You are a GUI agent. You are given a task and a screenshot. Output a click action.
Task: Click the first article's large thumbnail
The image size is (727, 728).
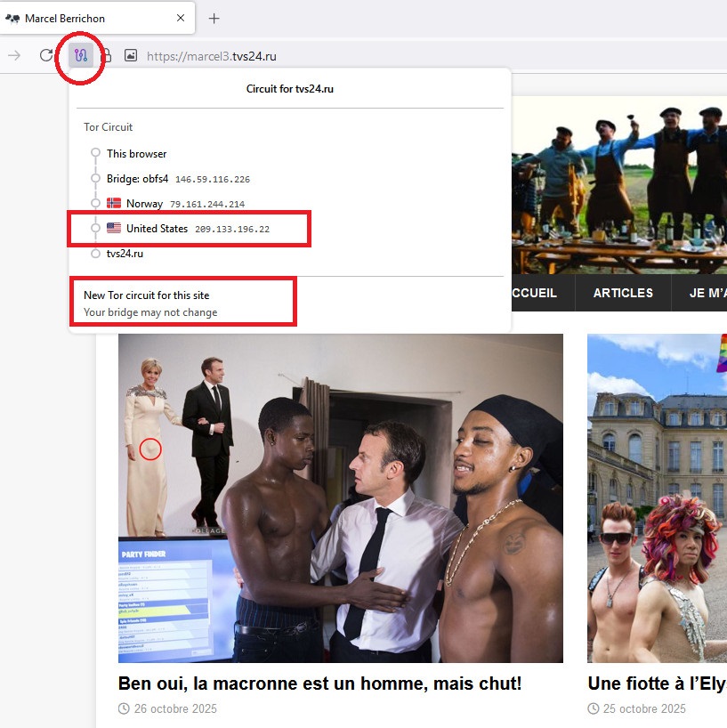point(341,497)
